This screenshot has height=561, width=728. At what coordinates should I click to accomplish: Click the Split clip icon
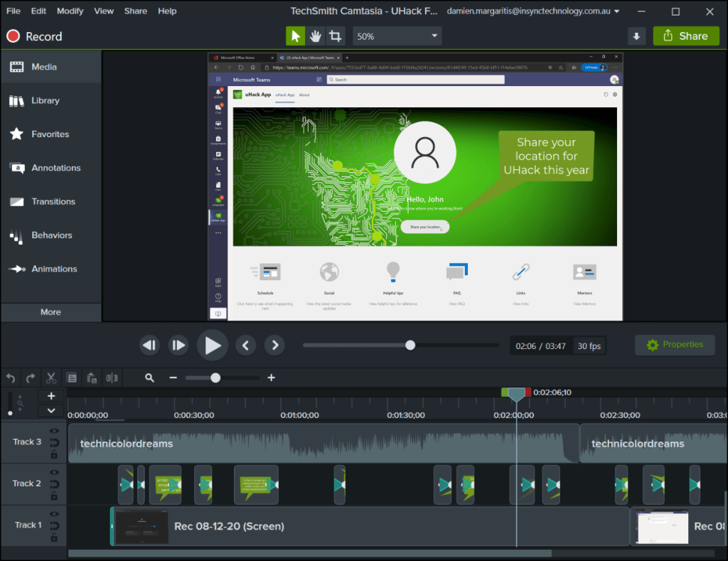pos(112,378)
